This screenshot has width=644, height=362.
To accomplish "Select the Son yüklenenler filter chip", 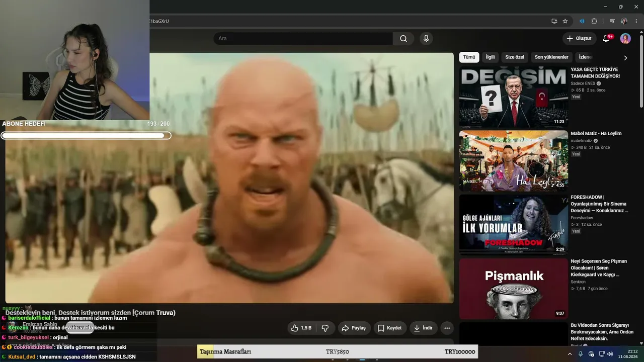I will pos(551,57).
